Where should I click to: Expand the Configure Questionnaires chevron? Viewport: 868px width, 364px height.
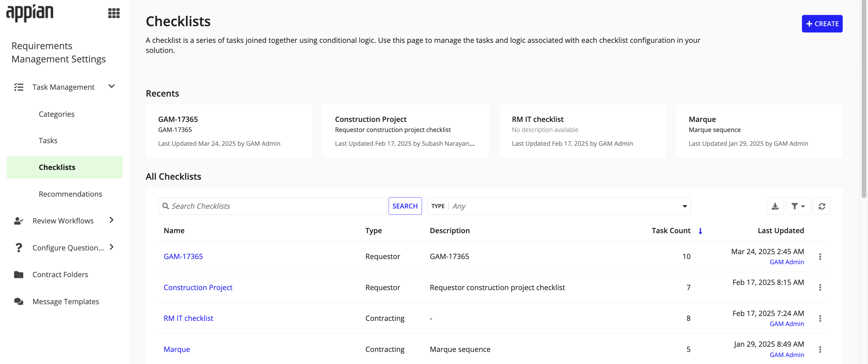point(111,247)
